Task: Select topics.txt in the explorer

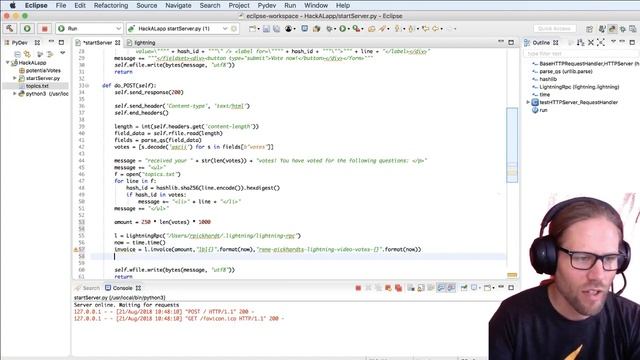Action: pyautogui.click(x=37, y=86)
